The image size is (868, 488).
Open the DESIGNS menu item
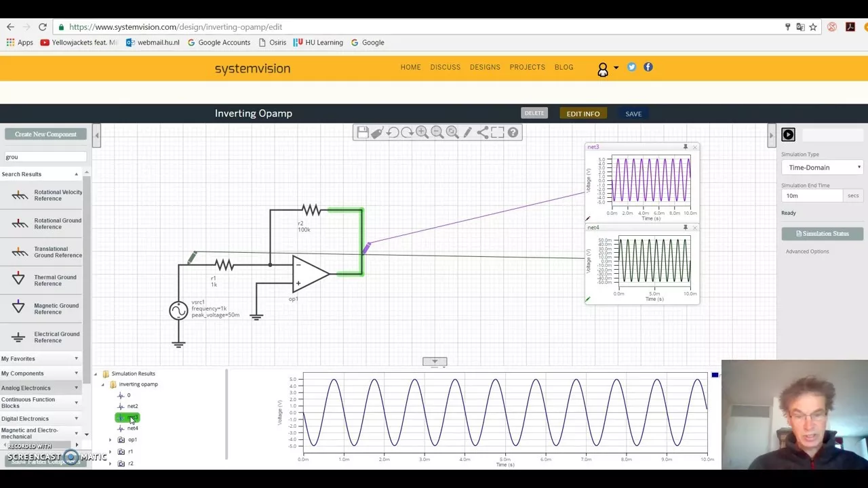coord(484,67)
